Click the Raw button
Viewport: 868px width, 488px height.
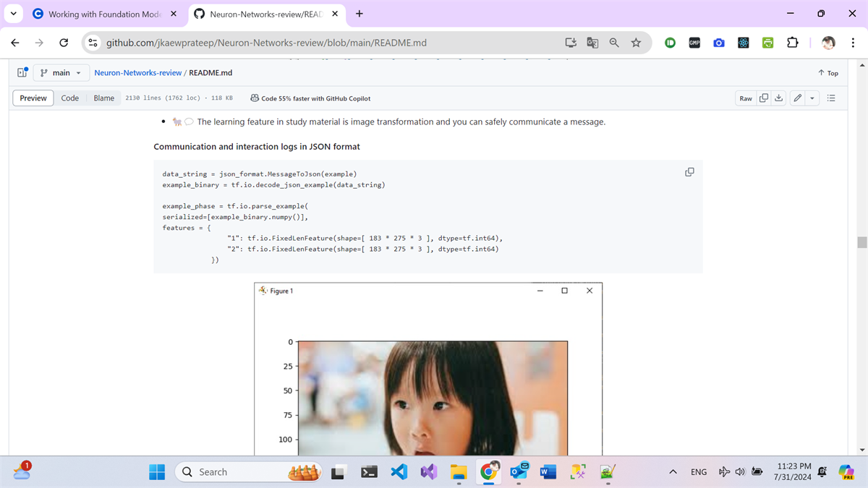coord(745,98)
